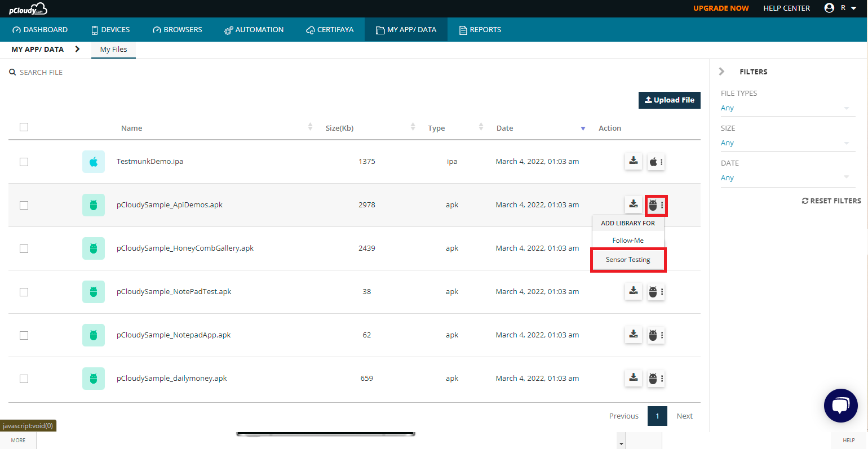Open the Size filter dropdown

point(788,143)
